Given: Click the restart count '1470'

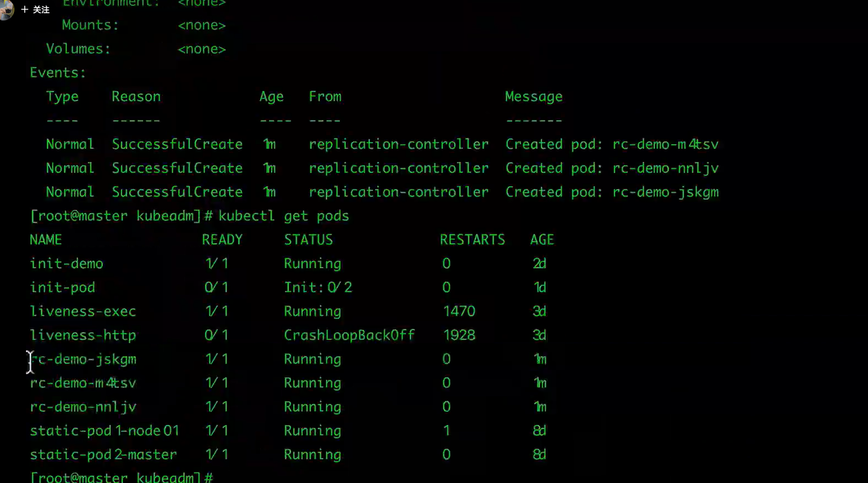Looking at the screenshot, I should tap(459, 312).
